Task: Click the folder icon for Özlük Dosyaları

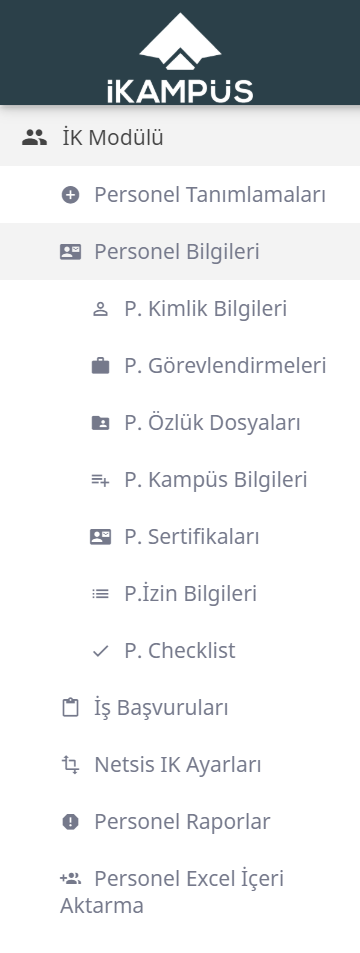Action: coord(100,422)
